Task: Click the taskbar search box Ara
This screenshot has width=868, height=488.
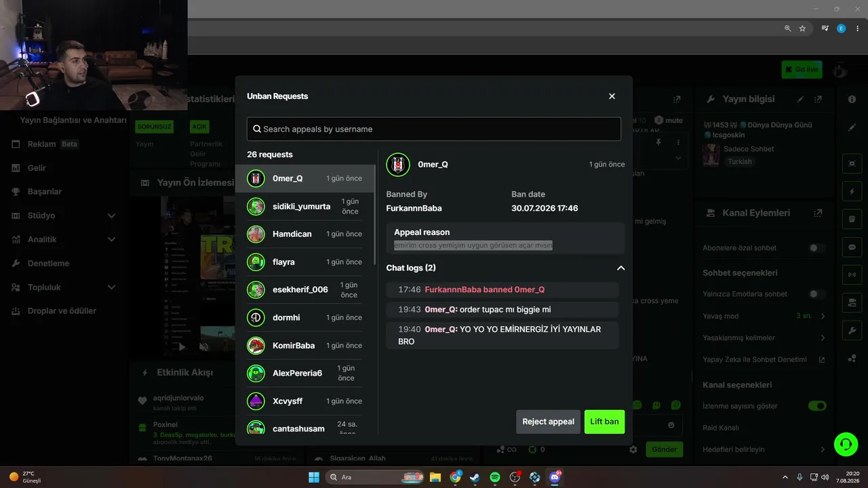Action: [x=375, y=477]
